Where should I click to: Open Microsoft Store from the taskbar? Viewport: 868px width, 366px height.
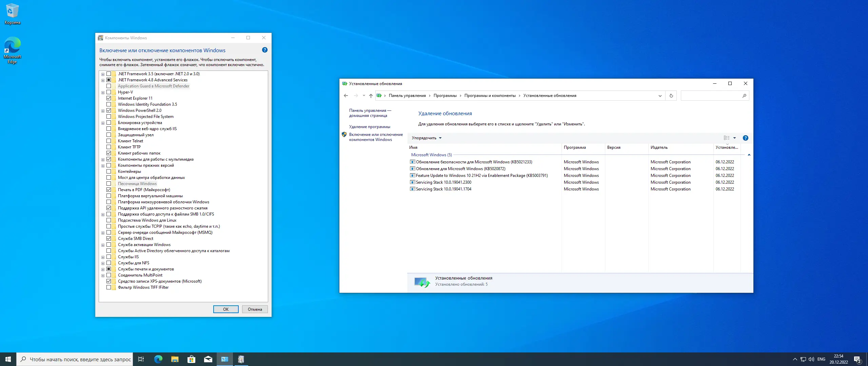pos(191,359)
